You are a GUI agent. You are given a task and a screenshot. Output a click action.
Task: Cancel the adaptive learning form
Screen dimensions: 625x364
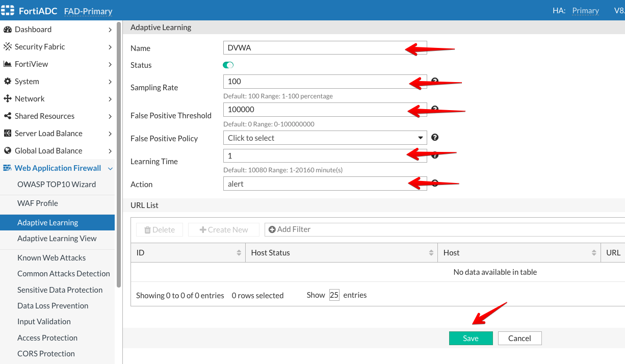(519, 339)
